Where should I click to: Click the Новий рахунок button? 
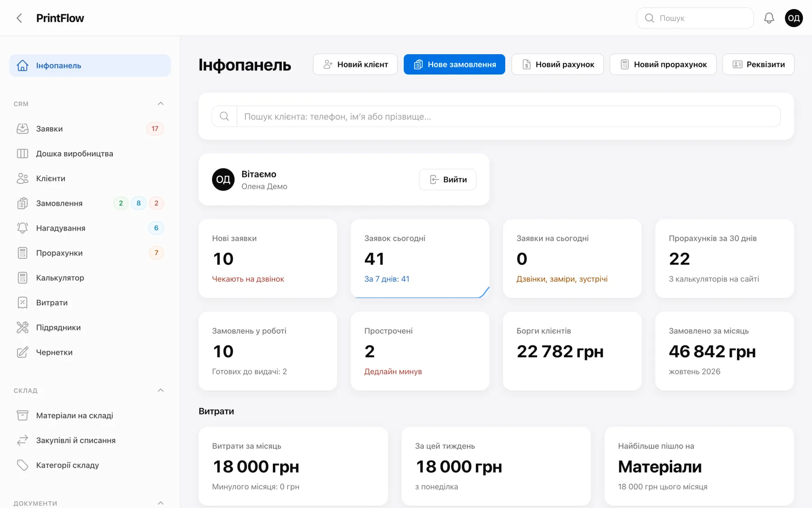click(558, 65)
